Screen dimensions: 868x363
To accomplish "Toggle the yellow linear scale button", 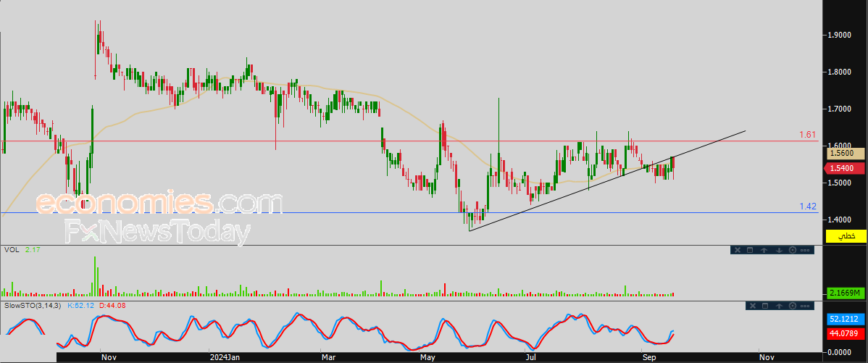I will (846, 236).
